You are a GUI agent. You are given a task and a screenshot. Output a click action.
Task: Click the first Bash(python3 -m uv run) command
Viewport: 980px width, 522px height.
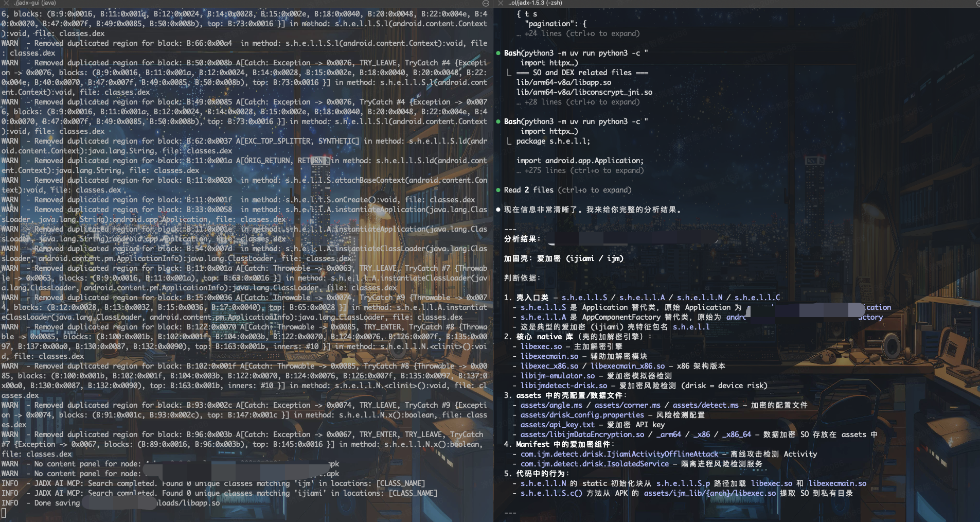pos(576,53)
